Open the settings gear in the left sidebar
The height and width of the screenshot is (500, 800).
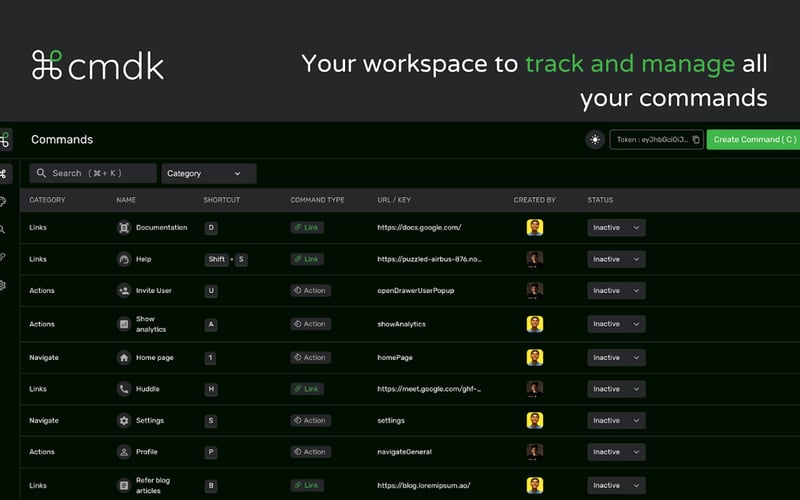click(x=3, y=285)
